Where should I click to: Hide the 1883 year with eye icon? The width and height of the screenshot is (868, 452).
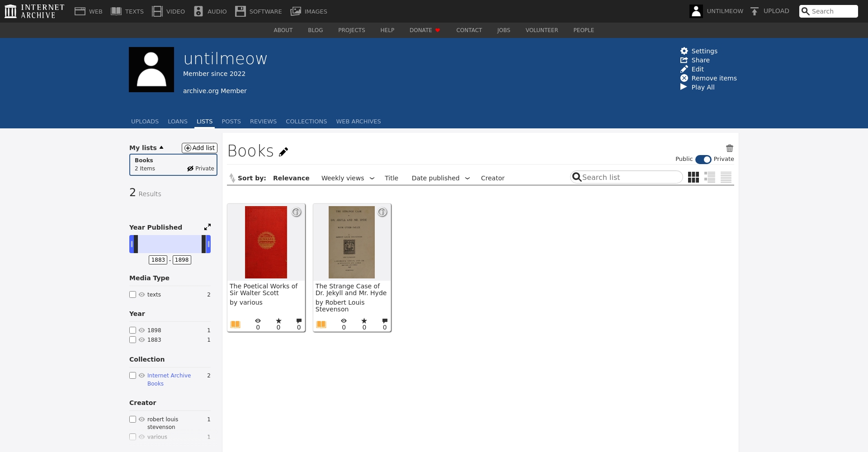tap(142, 340)
